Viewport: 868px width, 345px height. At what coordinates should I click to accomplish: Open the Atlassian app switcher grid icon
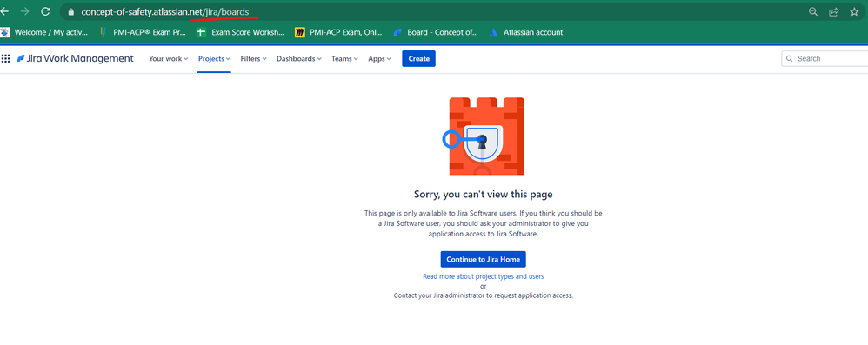click(x=5, y=58)
